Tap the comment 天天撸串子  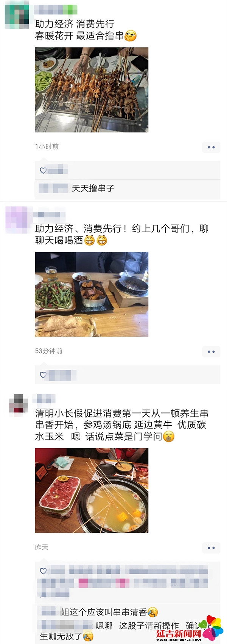click(x=93, y=188)
